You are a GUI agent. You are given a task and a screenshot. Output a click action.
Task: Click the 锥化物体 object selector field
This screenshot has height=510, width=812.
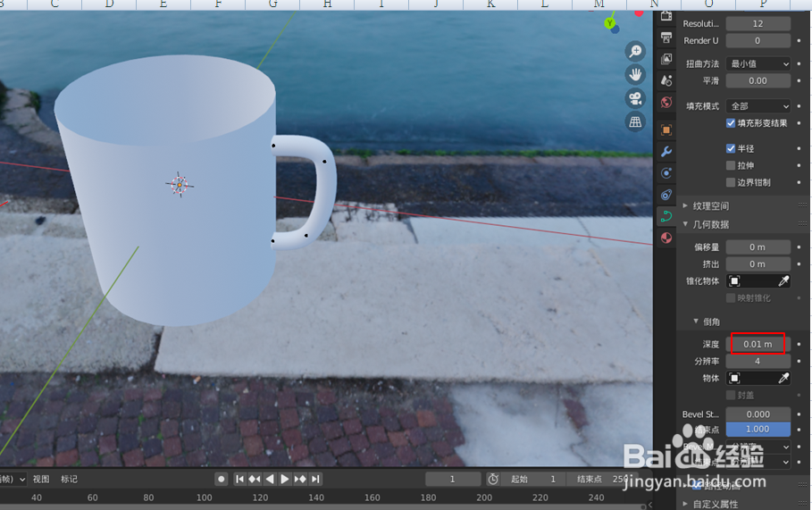pos(752,280)
